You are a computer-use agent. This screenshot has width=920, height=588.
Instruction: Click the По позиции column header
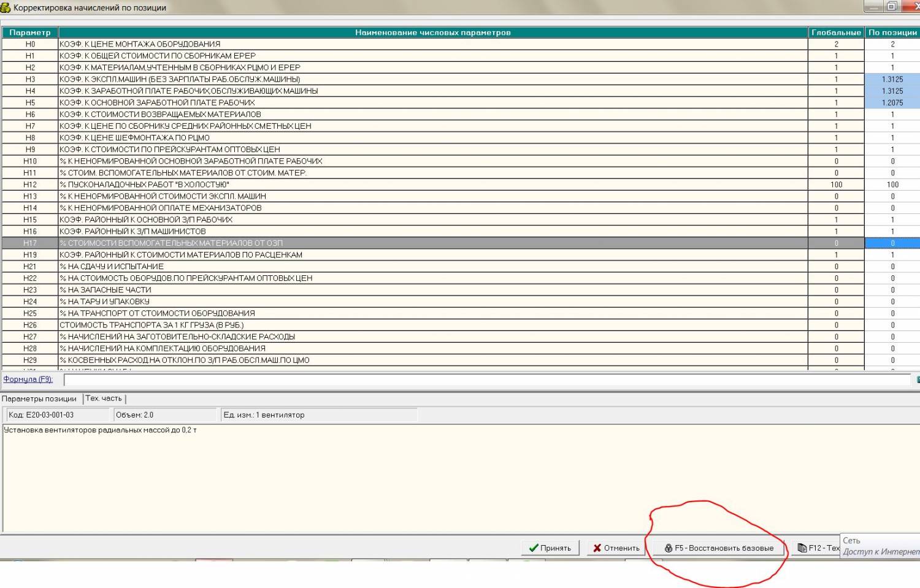[x=892, y=32]
